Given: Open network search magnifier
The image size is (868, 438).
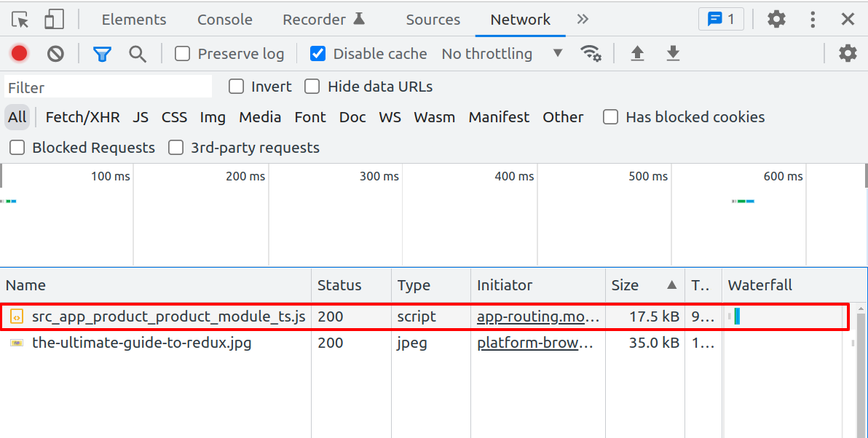Looking at the screenshot, I should 138,54.
